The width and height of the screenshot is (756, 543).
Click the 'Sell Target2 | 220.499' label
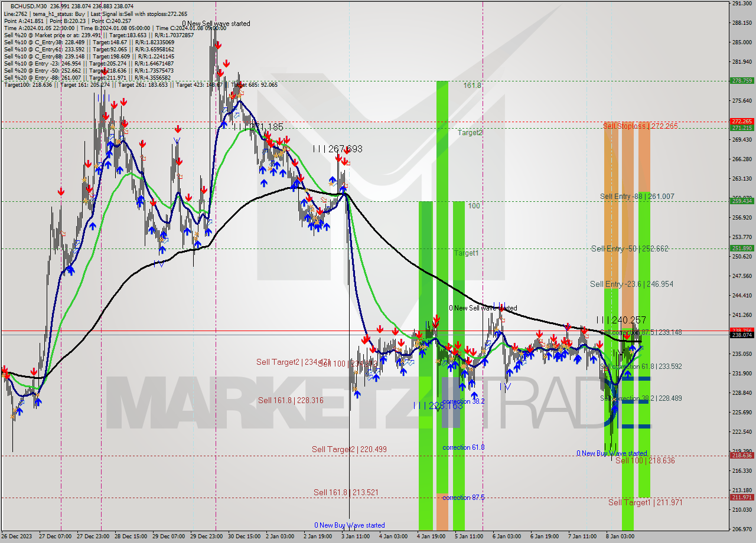tap(349, 449)
